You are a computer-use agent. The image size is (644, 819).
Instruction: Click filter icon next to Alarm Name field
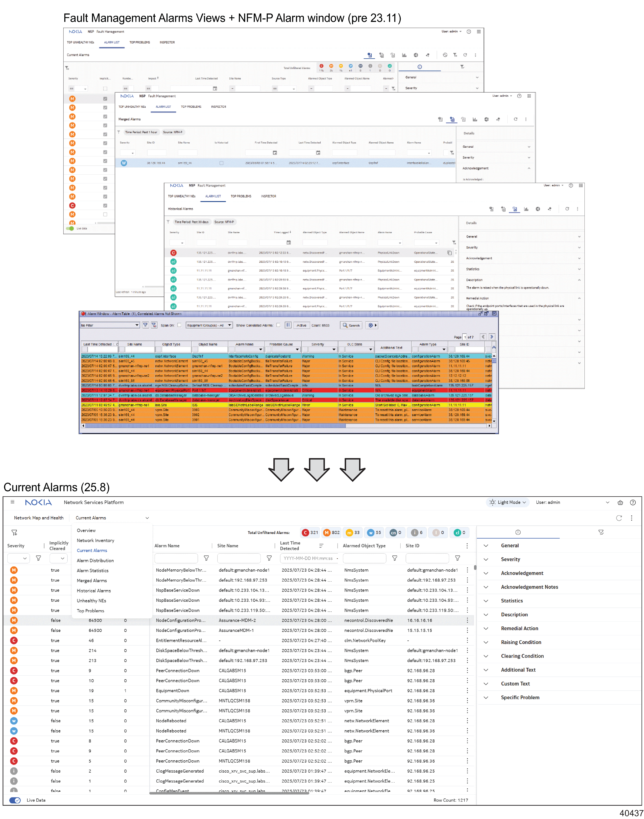click(206, 558)
